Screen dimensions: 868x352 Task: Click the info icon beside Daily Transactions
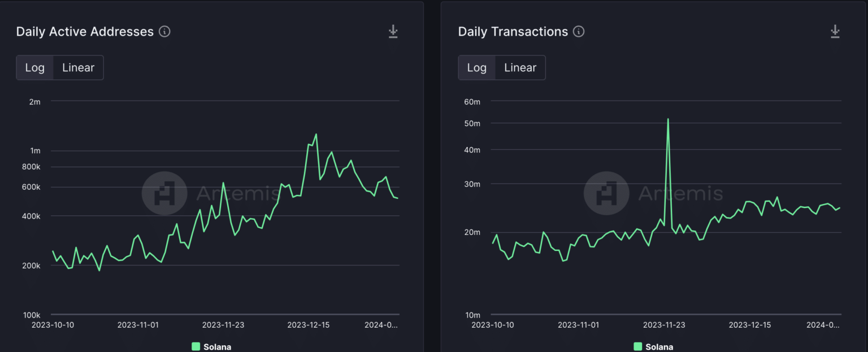tap(579, 32)
